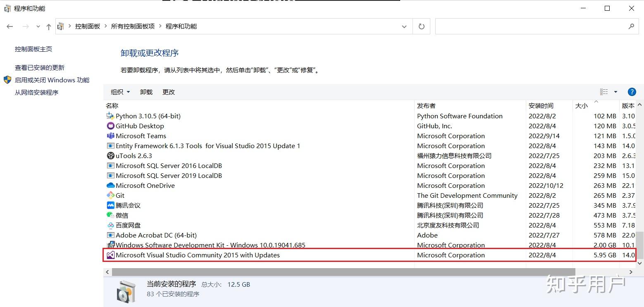644x307 pixels.
Task: Click the Windows Software Development Kit icon
Action: pyautogui.click(x=110, y=245)
